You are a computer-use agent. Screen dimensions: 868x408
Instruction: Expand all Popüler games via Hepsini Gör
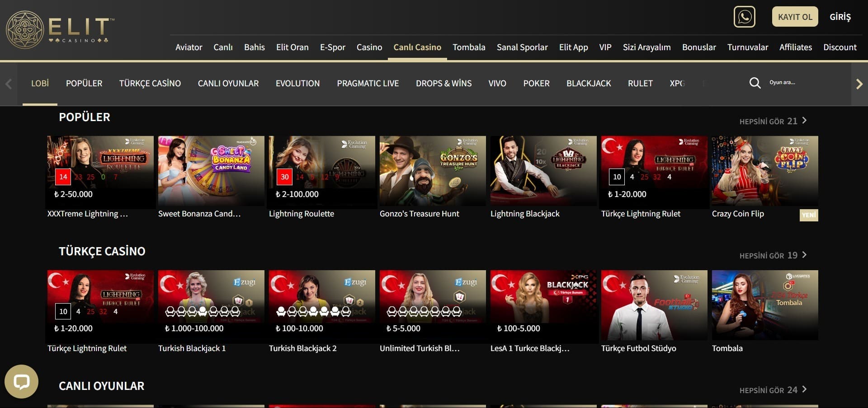coord(773,121)
